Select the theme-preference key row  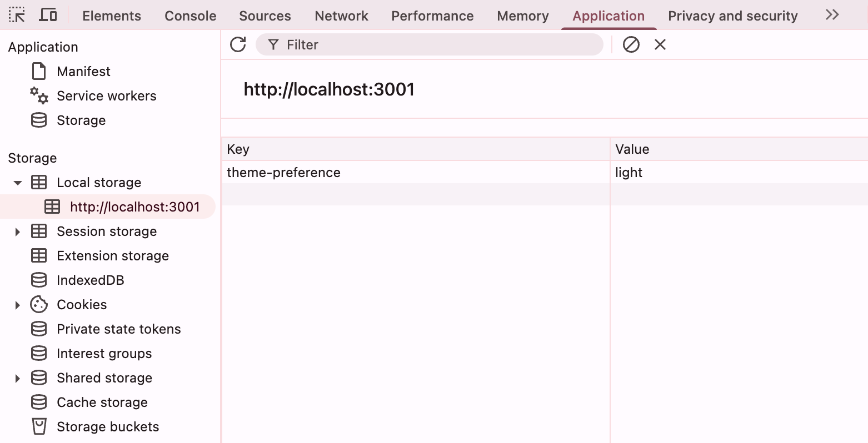[283, 173]
